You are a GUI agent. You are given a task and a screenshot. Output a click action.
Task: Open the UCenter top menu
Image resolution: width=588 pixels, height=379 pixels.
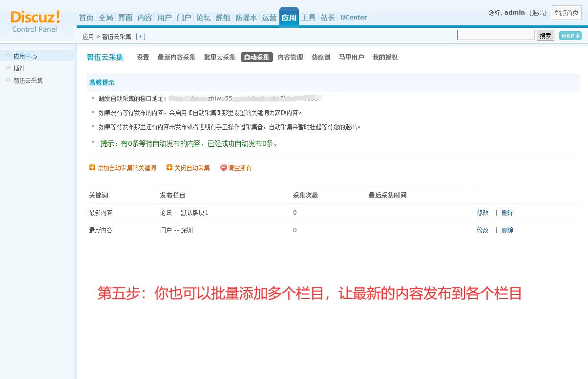354,18
